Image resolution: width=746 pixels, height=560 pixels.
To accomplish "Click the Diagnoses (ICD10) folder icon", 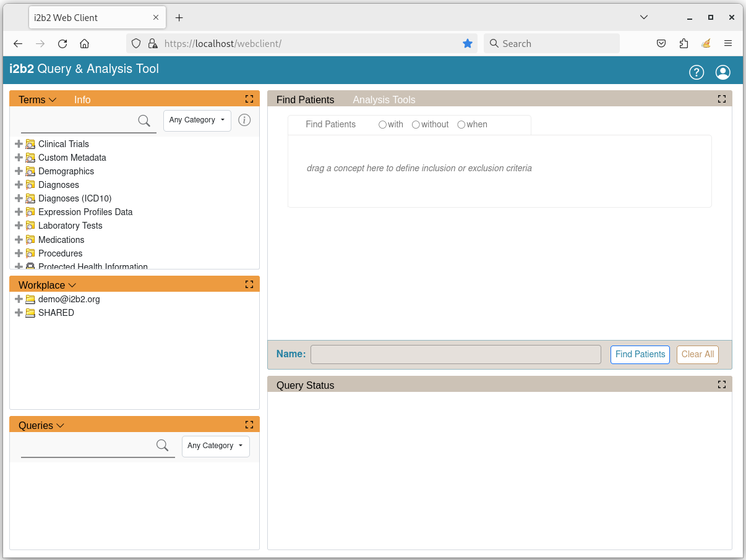I will coord(30,198).
